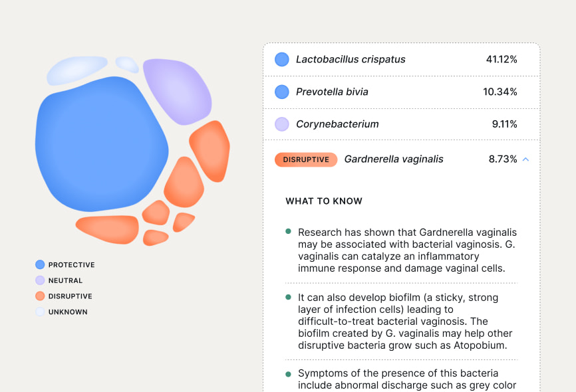Click the blue dot beside Lactobacillus crispatus
Viewport: 576px width, 392px height.
click(281, 59)
